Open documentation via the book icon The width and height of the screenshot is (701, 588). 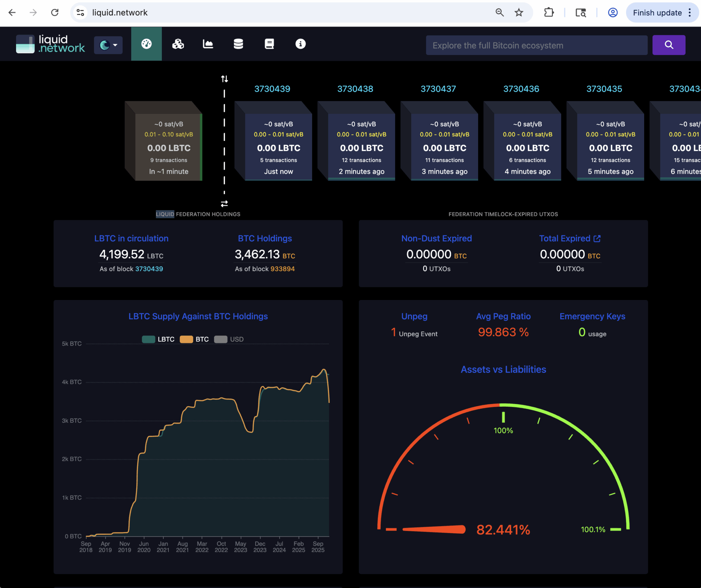[269, 44]
